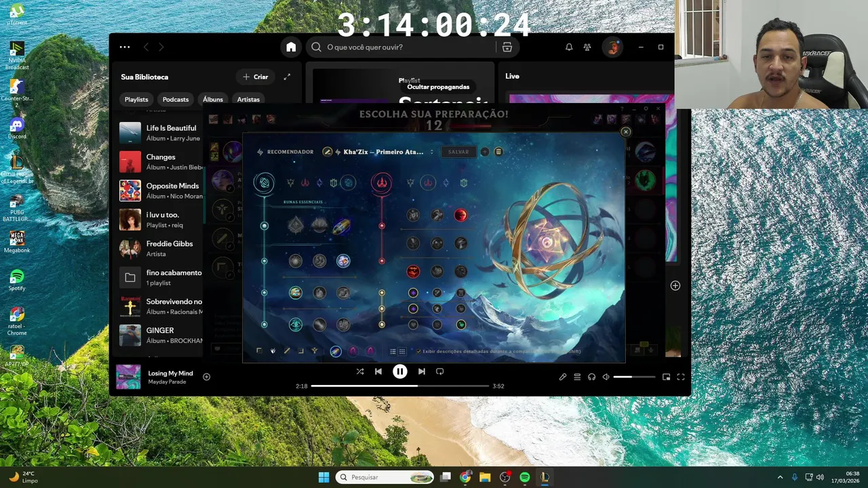The image size is (868, 488).
Task: Select the Sudden Impact rune
Action: pyautogui.click(x=460, y=215)
